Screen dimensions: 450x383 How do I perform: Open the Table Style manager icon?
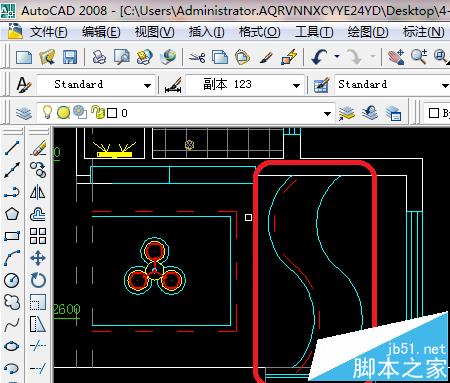tap(321, 85)
